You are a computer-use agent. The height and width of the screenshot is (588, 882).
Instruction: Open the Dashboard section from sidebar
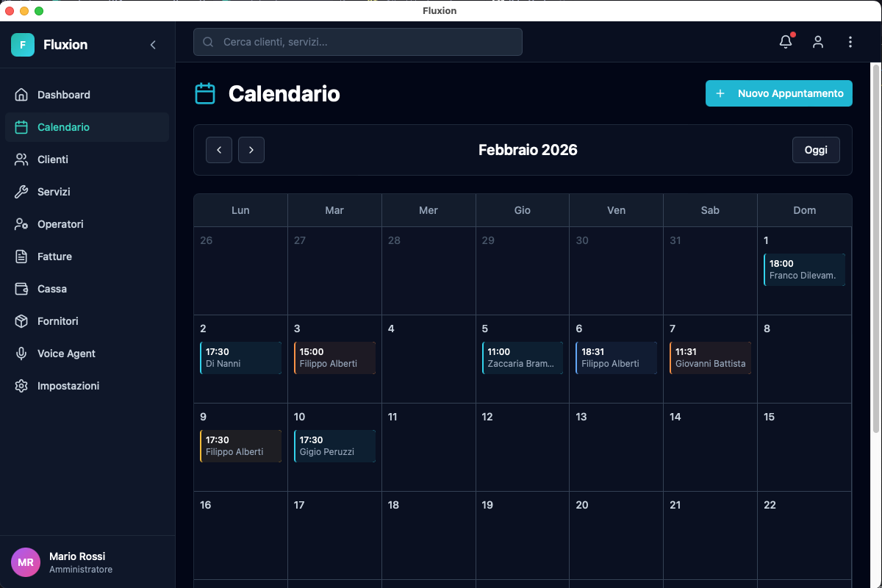coord(63,94)
